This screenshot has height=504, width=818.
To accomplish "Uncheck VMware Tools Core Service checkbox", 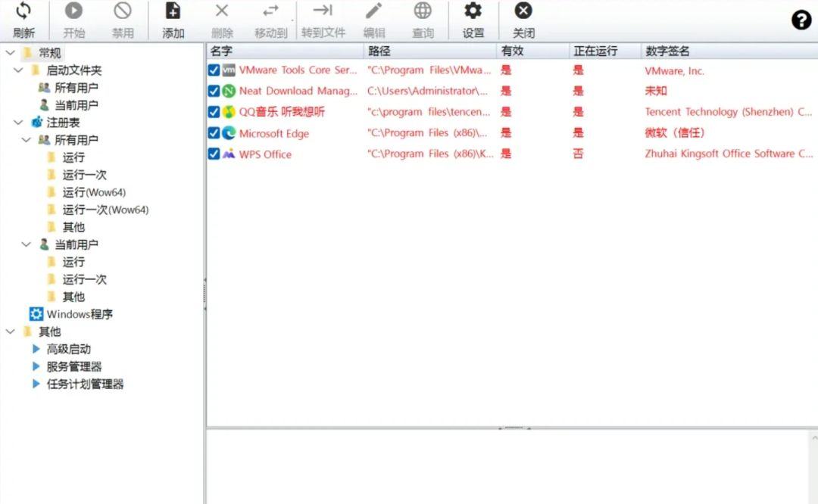I will [x=214, y=70].
